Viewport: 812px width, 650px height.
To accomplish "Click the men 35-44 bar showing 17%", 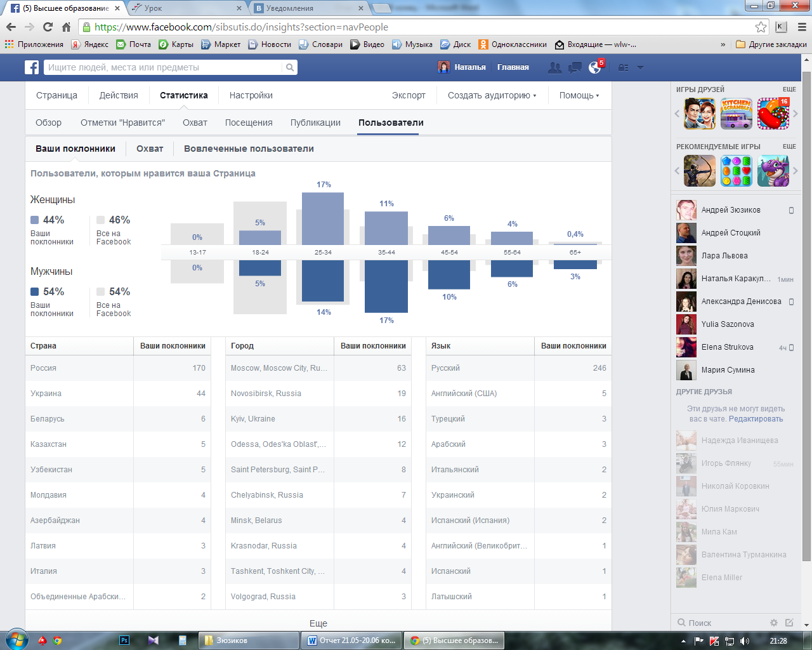I will coord(386,286).
